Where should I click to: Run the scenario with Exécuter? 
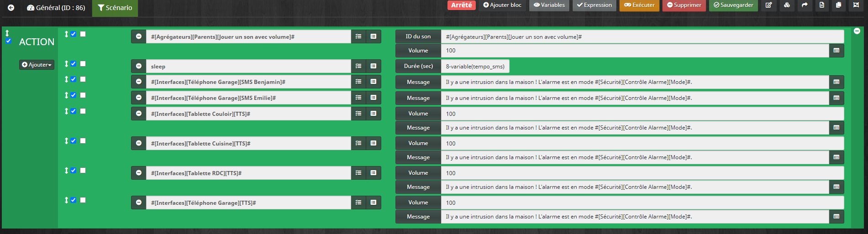[x=639, y=5]
